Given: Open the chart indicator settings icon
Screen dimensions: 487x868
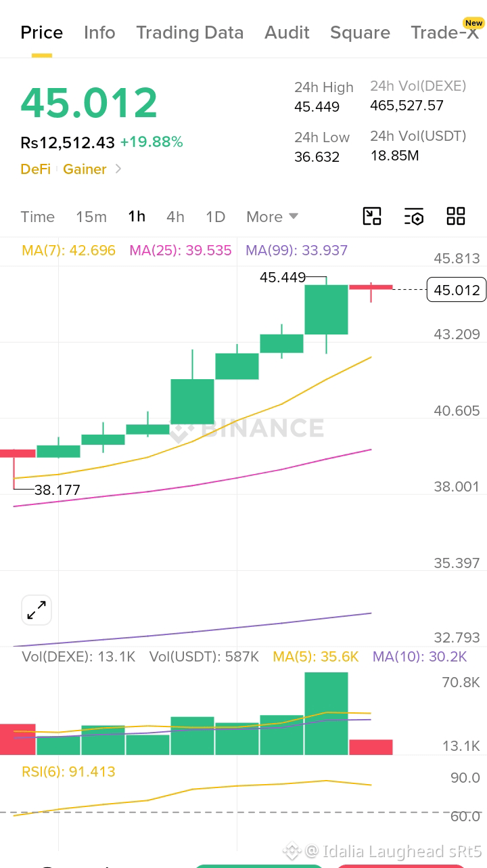Looking at the screenshot, I should click(x=414, y=216).
